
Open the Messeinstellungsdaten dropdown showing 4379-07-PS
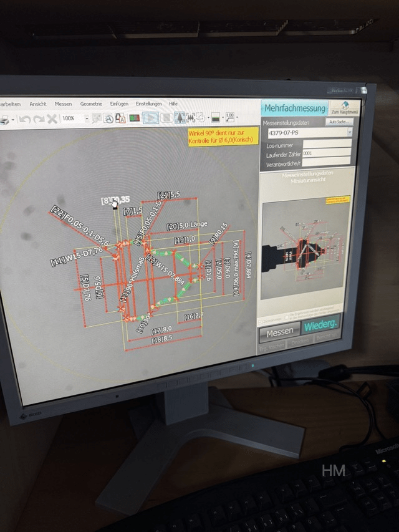coord(349,132)
